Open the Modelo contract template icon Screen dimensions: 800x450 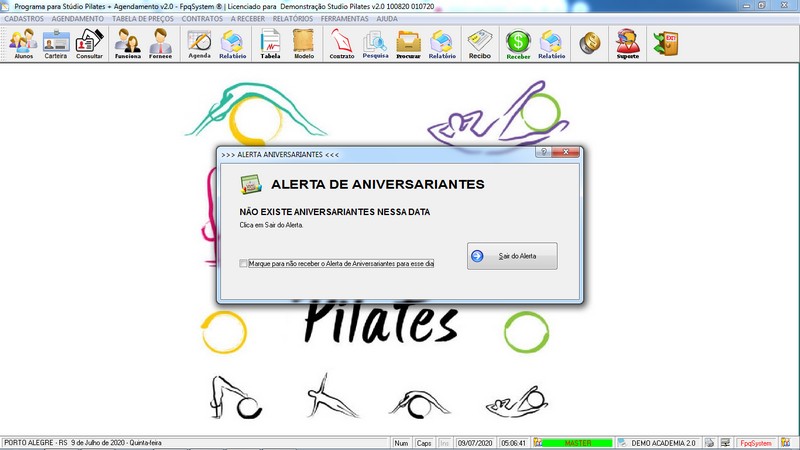304,44
